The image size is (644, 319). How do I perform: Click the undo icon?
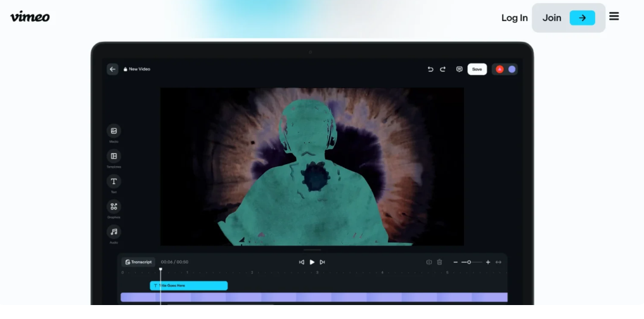point(430,69)
